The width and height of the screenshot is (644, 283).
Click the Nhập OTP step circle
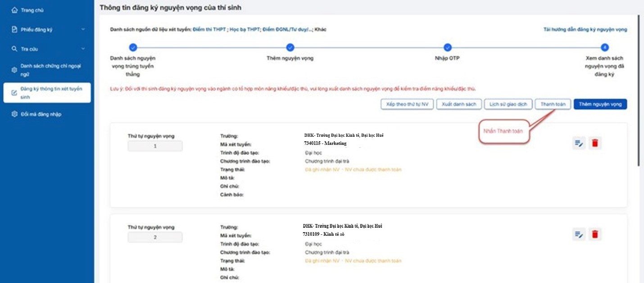(x=447, y=47)
